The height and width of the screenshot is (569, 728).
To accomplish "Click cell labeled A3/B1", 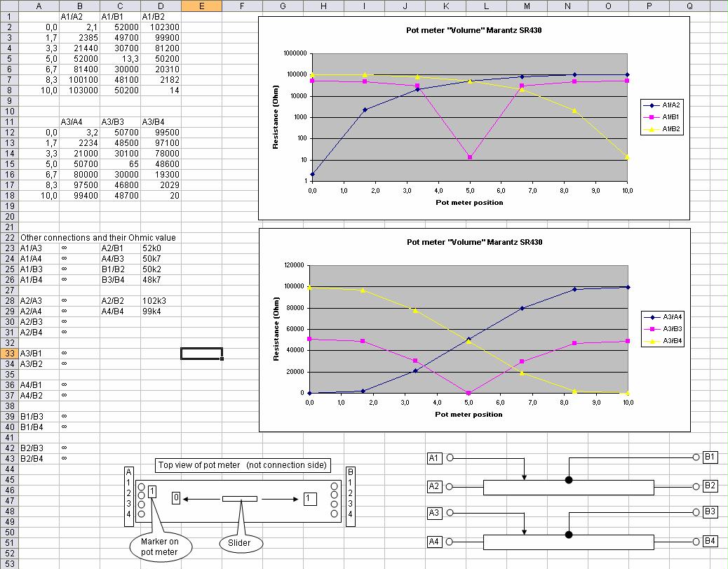I will click(39, 354).
